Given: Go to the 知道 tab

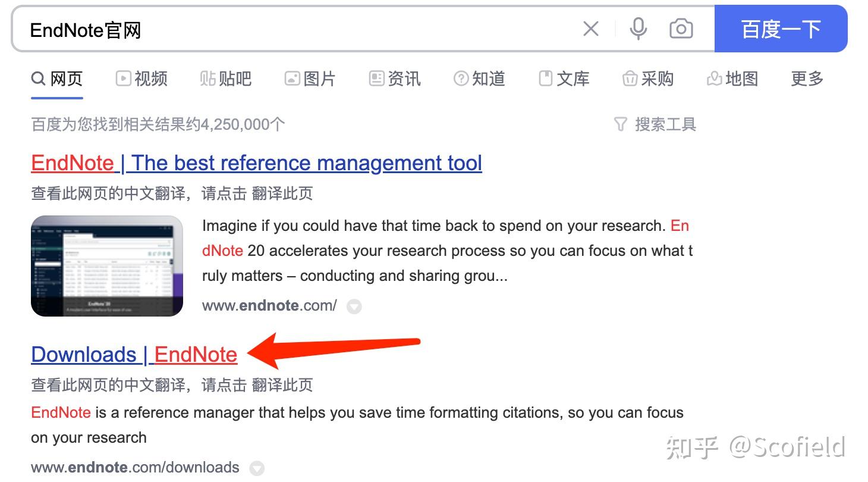Looking at the screenshot, I should tap(479, 79).
